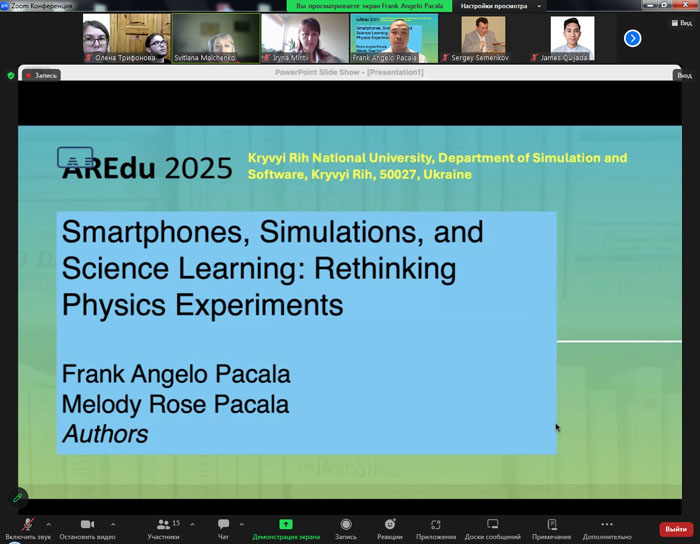Select Frank Angelo Pacala's video thumbnail
The image size is (700, 544).
click(x=394, y=38)
